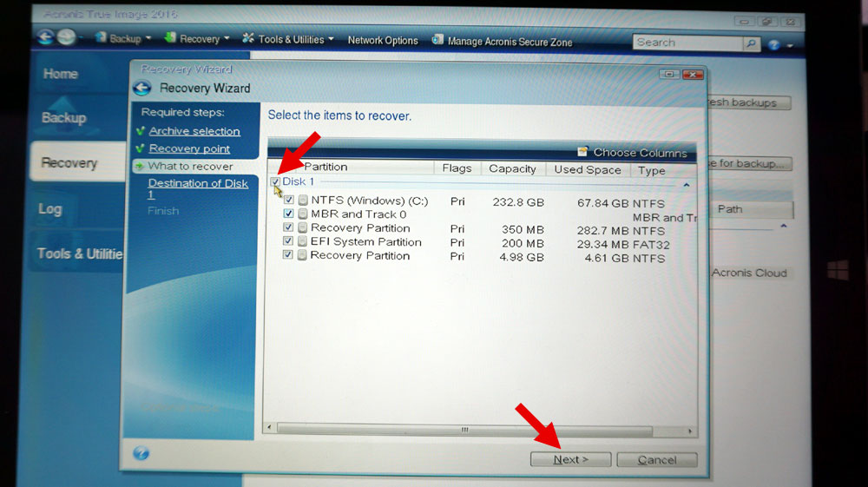868x487 pixels.
Task: Click the Manage Acronis Secure Zone icon
Action: [x=437, y=40]
